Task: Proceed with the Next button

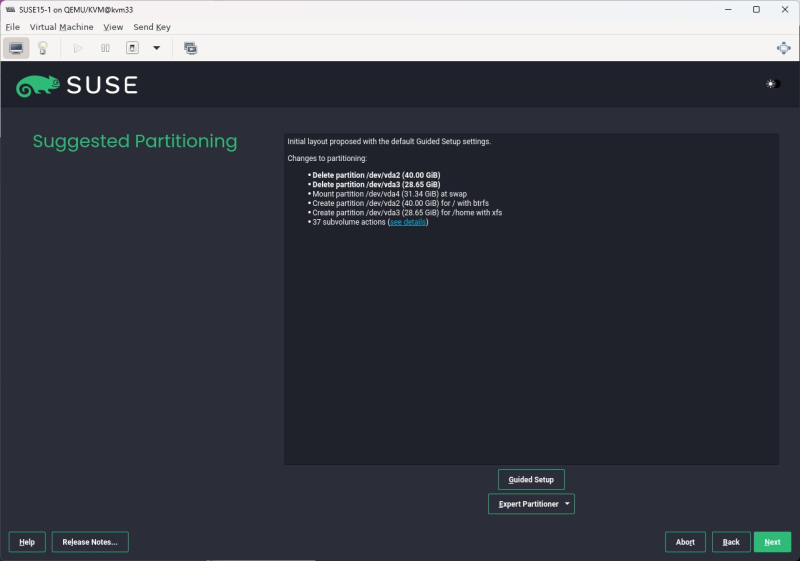Action: tap(772, 542)
